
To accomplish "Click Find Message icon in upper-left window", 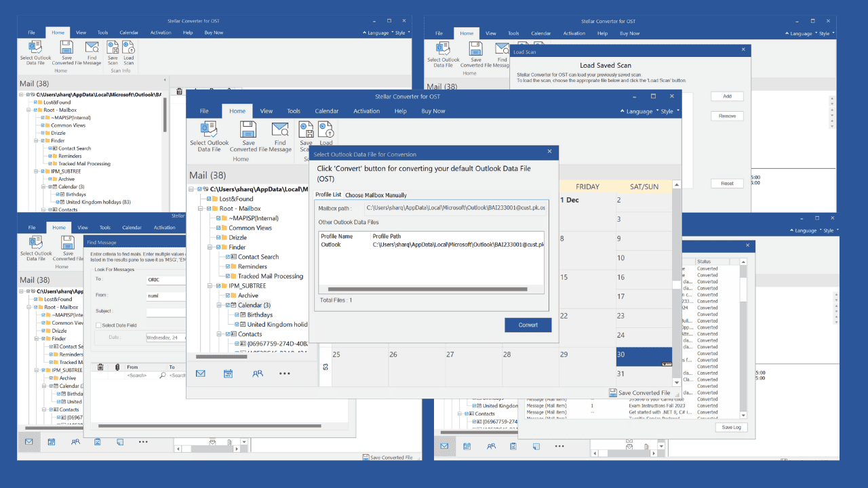I will click(x=92, y=47).
